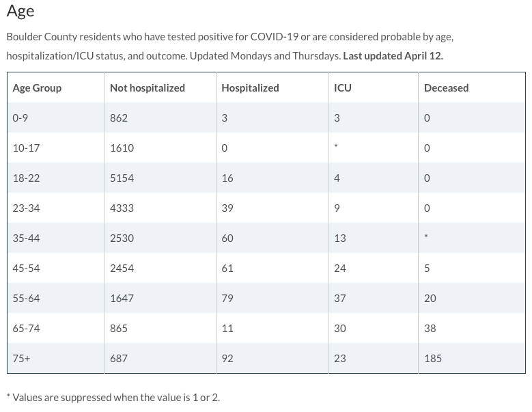This screenshot has width=532, height=412.
Task: Click the Age Group column header
Action: 37,88
